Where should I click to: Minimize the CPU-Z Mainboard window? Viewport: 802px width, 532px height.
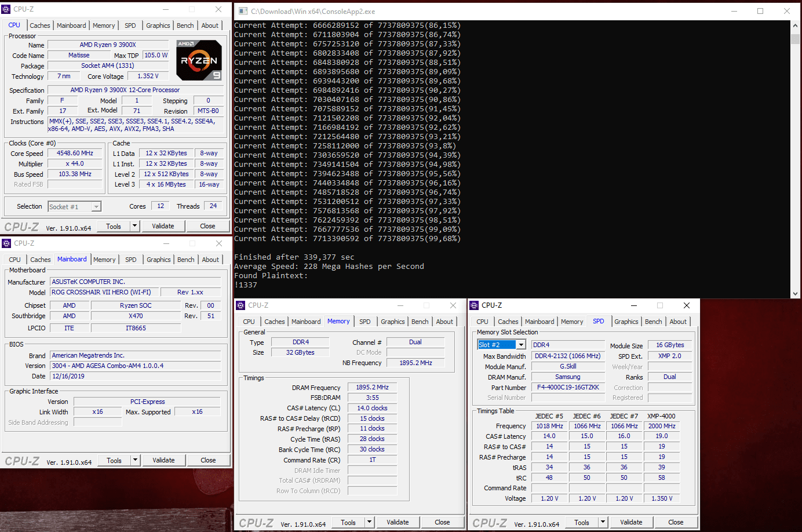[x=166, y=243]
